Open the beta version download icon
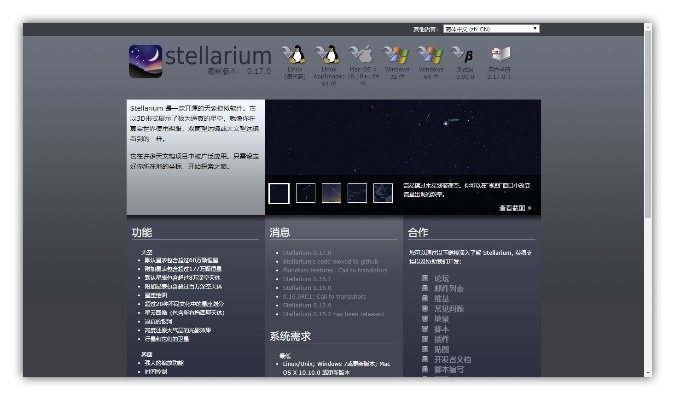Viewport: 675px width, 400px height. 465,57
